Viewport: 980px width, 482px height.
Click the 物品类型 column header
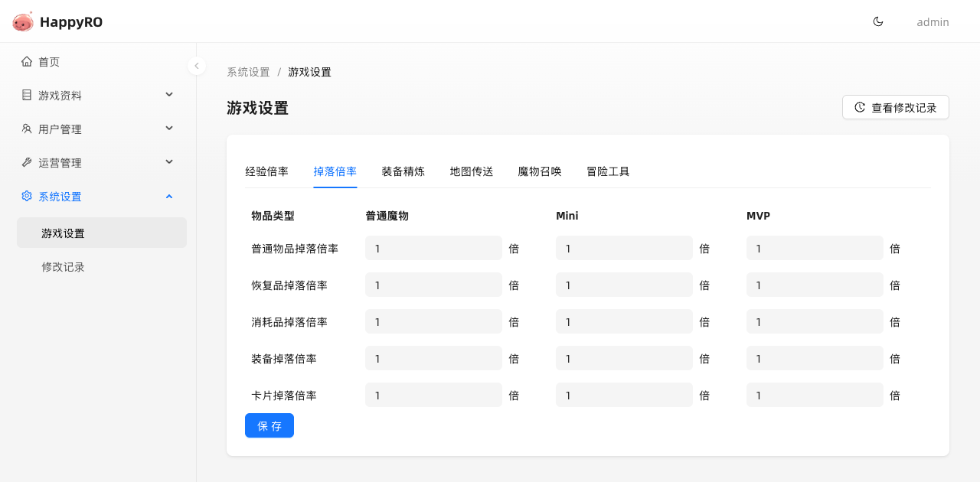coord(273,216)
